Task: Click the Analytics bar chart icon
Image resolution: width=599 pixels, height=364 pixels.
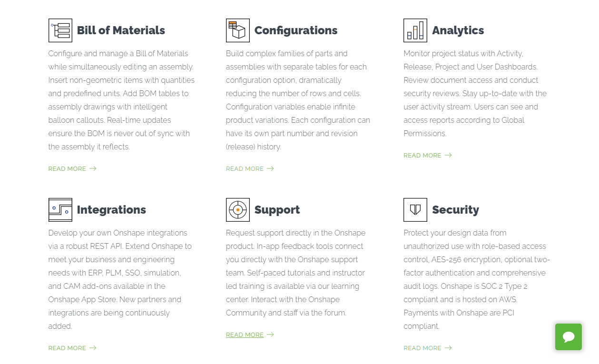Action: [415, 30]
